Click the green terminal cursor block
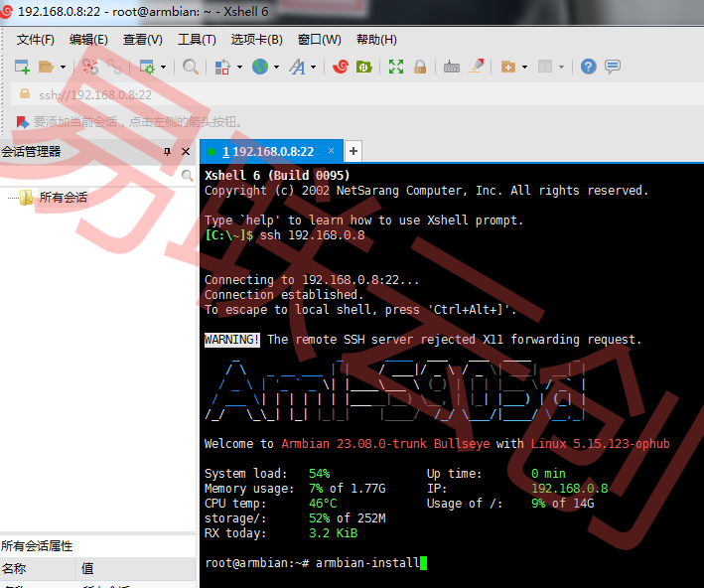Viewport: 704px width, 588px height. (423, 563)
